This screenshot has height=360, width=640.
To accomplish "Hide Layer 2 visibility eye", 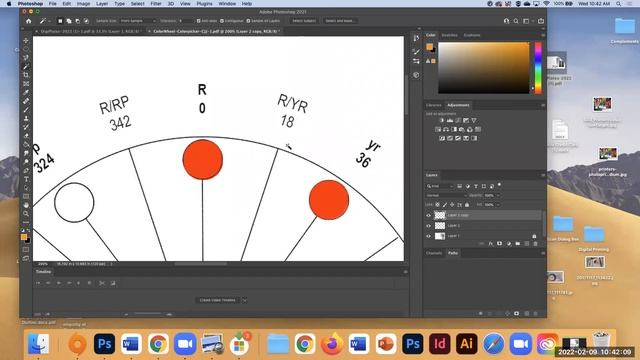I will 429,226.
